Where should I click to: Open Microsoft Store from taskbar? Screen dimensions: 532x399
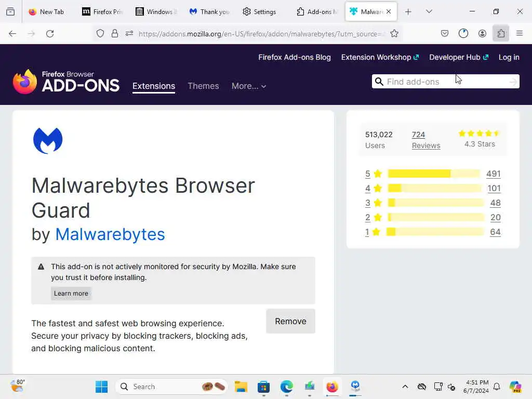tap(263, 387)
